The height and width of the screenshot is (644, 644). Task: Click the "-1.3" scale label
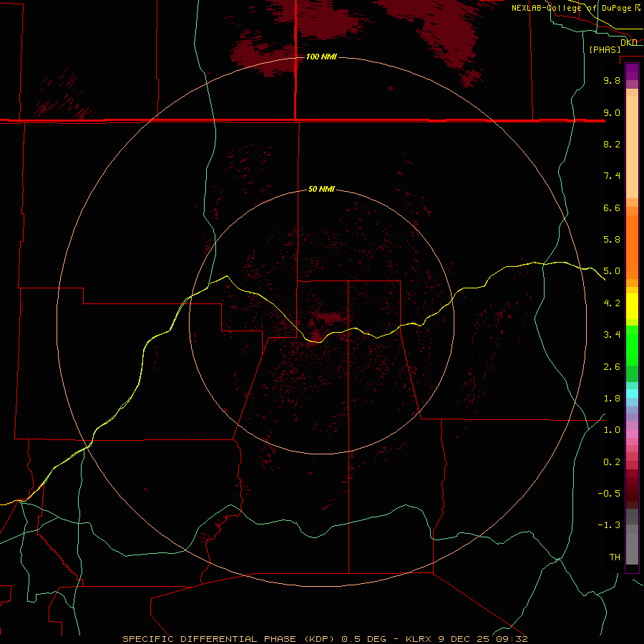pyautogui.click(x=609, y=525)
